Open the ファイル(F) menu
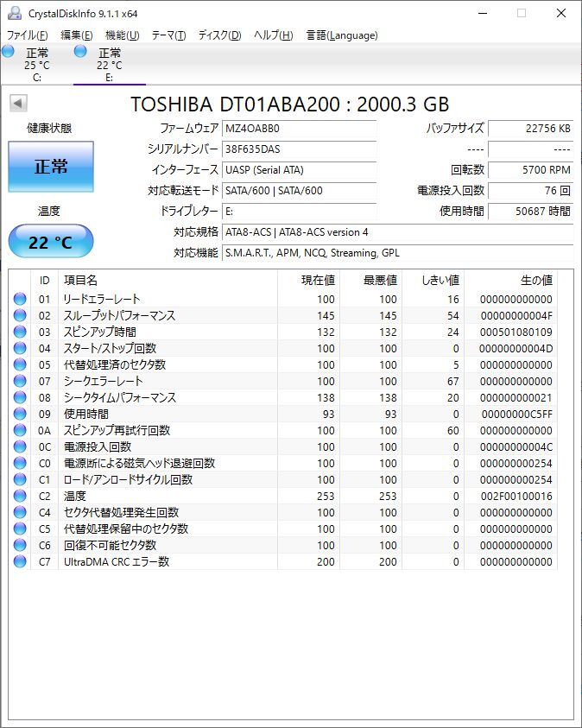Screen dimensions: 582x728 click(x=28, y=35)
